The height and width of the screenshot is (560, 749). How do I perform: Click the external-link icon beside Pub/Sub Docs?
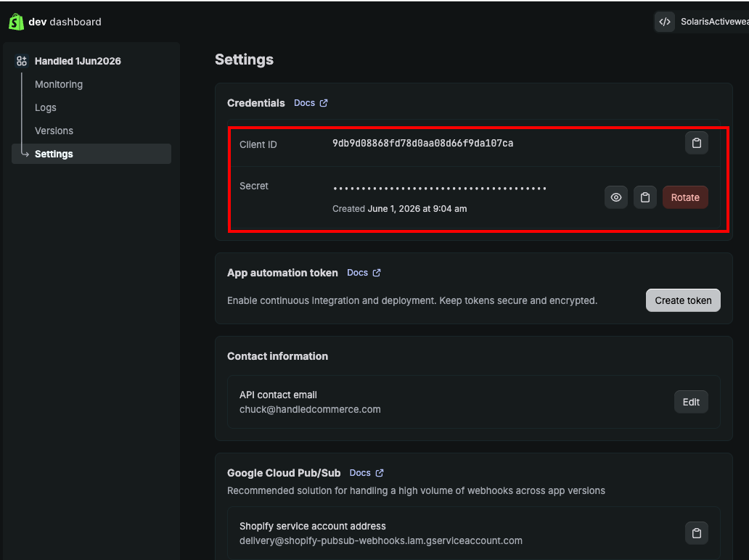tap(380, 473)
